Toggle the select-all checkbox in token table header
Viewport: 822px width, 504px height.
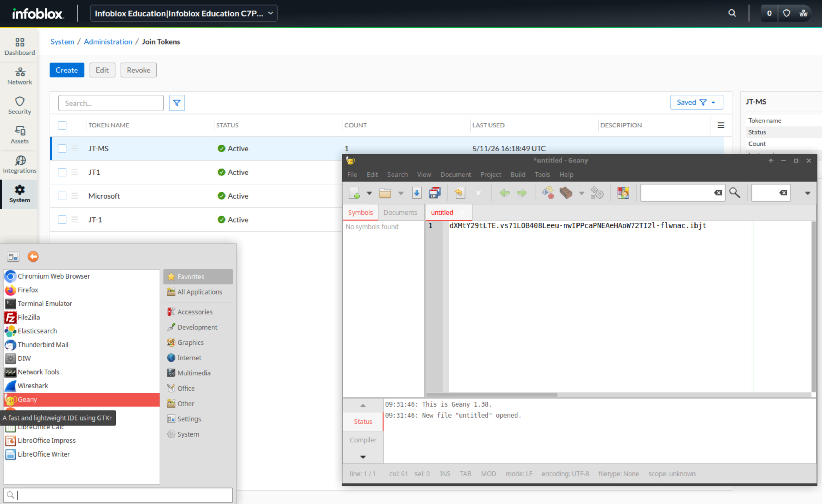[62, 125]
